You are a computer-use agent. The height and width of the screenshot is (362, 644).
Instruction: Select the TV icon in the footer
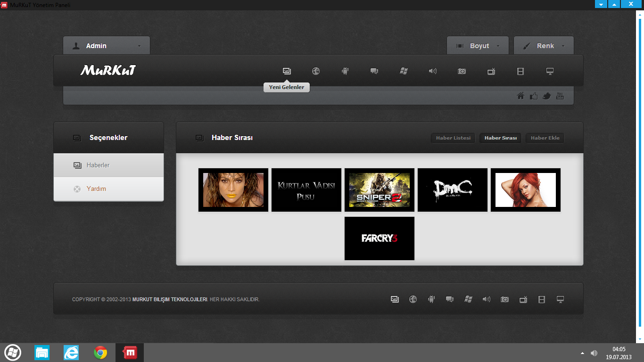[x=523, y=299]
